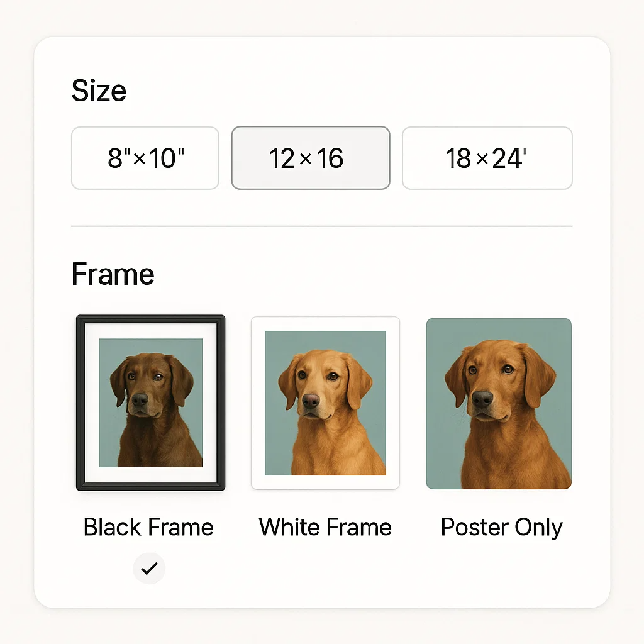Click the Black Frame label text
This screenshot has width=644, height=644.
(148, 527)
